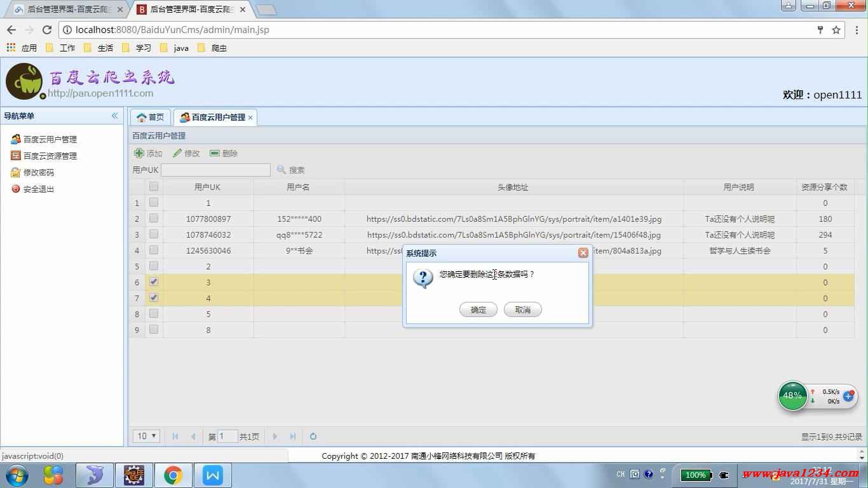Check the checkbox for user 1245630046

pos(154,250)
